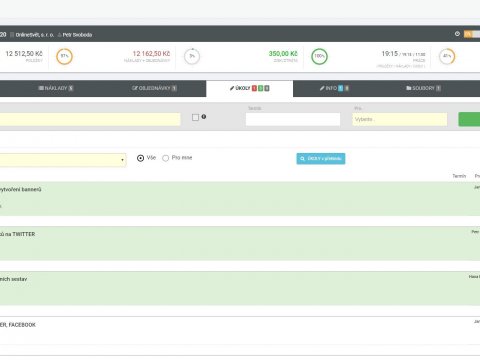
Task: Click the folder icon on the SOUBORY tab
Action: tap(409, 88)
